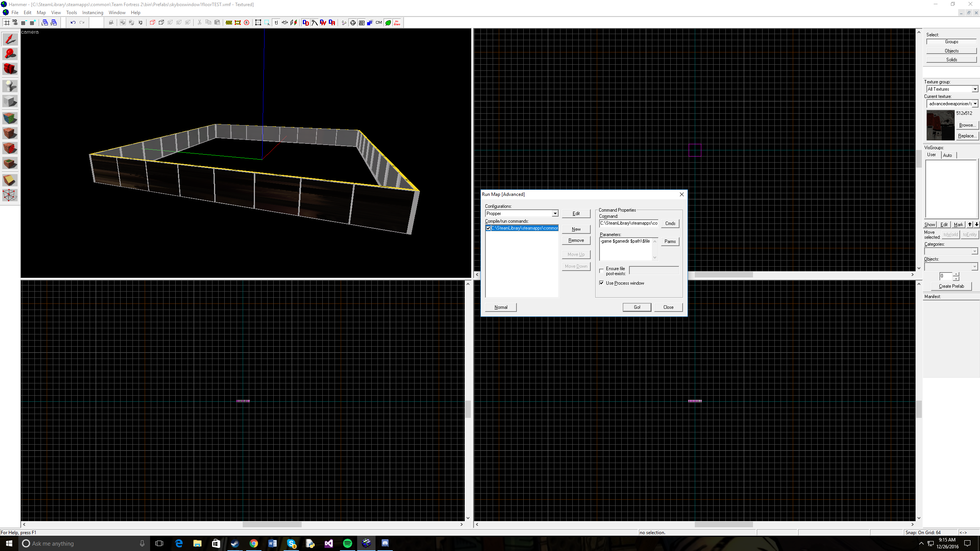
Task: Open the Map menu
Action: pos(41,13)
